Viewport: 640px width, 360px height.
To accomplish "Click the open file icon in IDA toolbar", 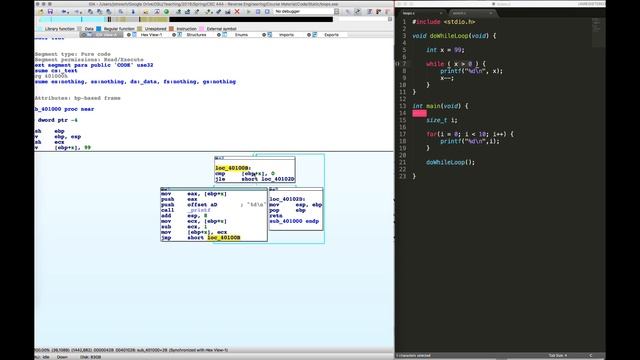I will coord(41,11).
